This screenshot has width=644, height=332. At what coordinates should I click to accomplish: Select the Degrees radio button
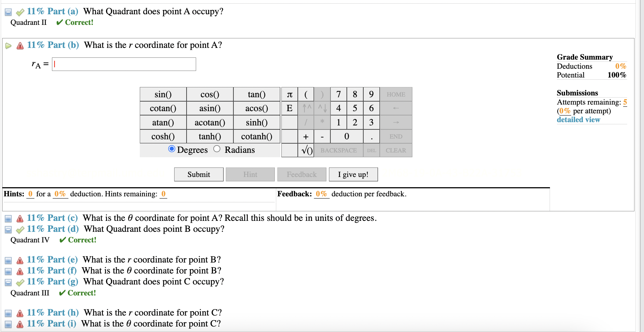[x=171, y=149]
